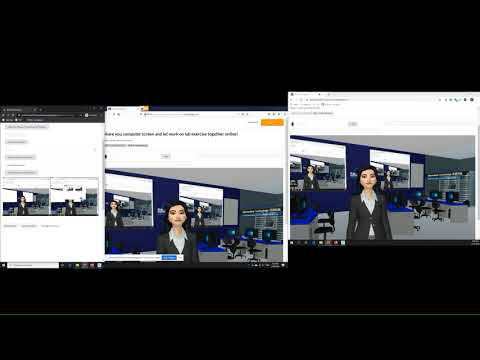Click the 'share you computer screen' heading text
480x360 pixels.
click(171, 134)
